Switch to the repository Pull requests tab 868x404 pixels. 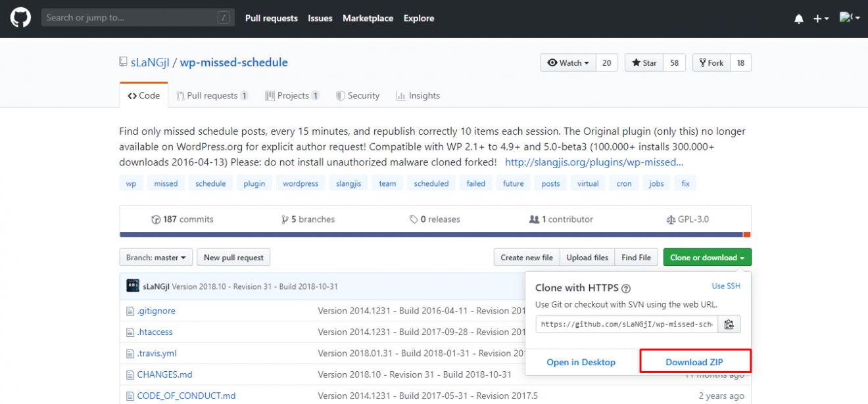212,95
